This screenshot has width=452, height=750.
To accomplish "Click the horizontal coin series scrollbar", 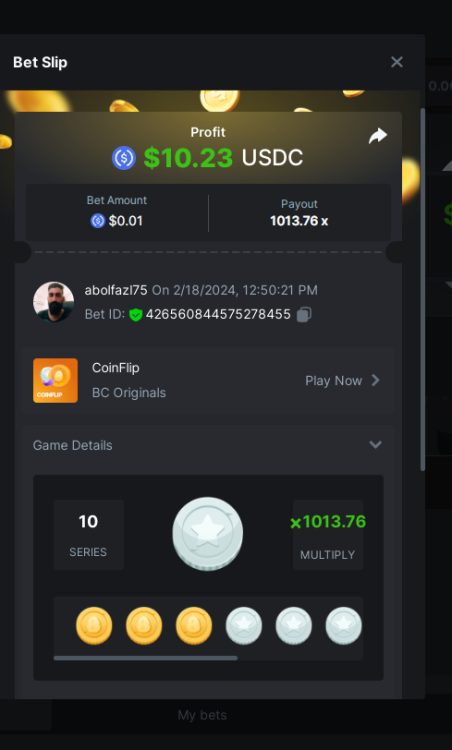I will [x=145, y=658].
